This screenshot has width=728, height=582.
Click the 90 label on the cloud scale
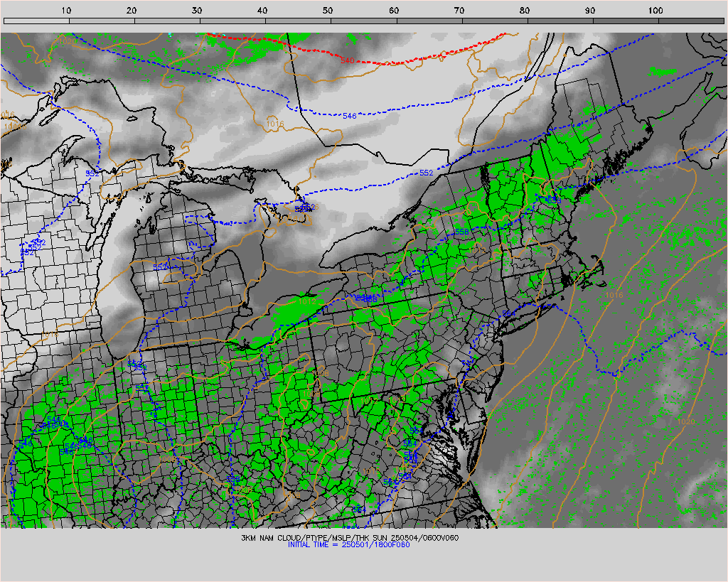(x=590, y=10)
